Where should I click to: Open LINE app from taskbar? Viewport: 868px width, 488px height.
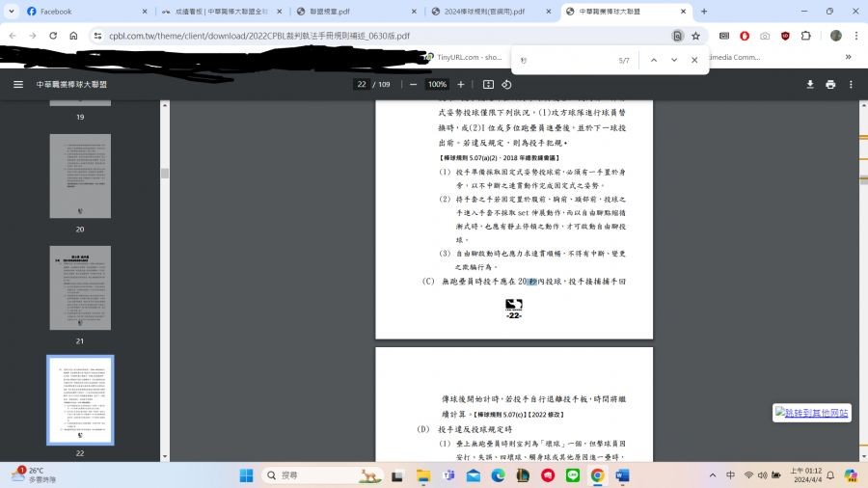pyautogui.click(x=573, y=475)
